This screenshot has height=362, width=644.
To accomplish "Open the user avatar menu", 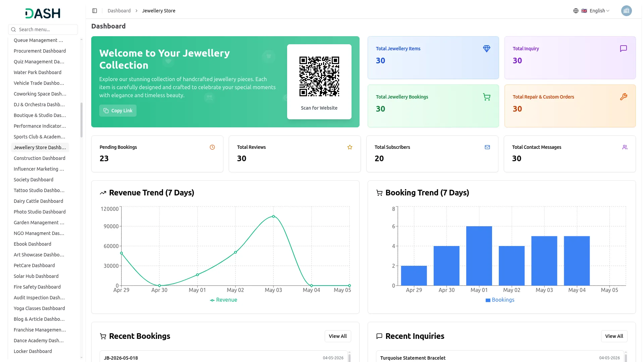I will 626,11.
